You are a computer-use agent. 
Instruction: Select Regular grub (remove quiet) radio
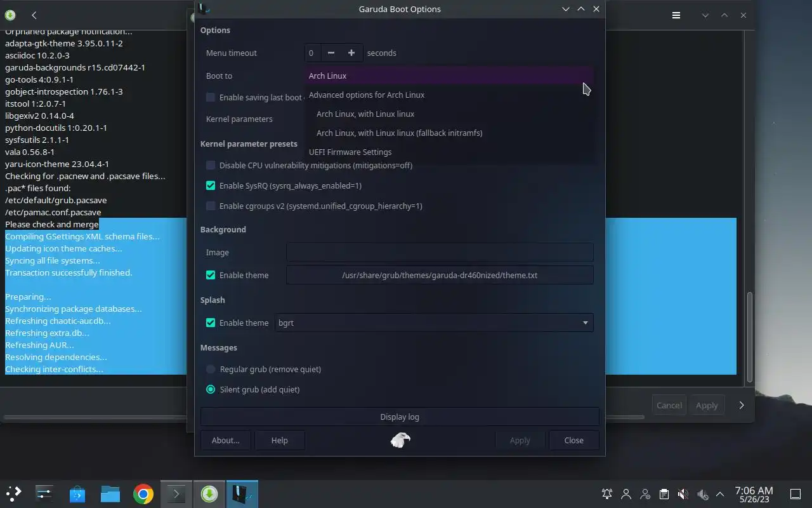(x=211, y=369)
